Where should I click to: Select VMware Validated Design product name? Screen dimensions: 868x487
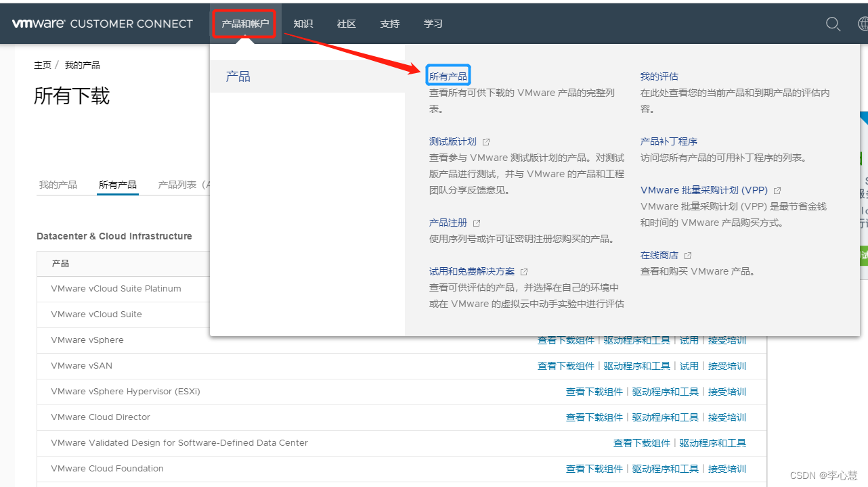[179, 443]
